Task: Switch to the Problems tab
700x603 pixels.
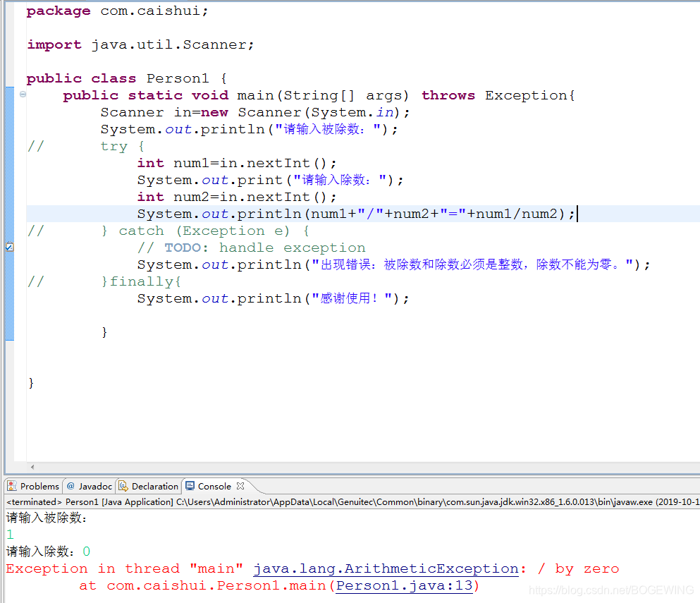Action: pyautogui.click(x=33, y=486)
